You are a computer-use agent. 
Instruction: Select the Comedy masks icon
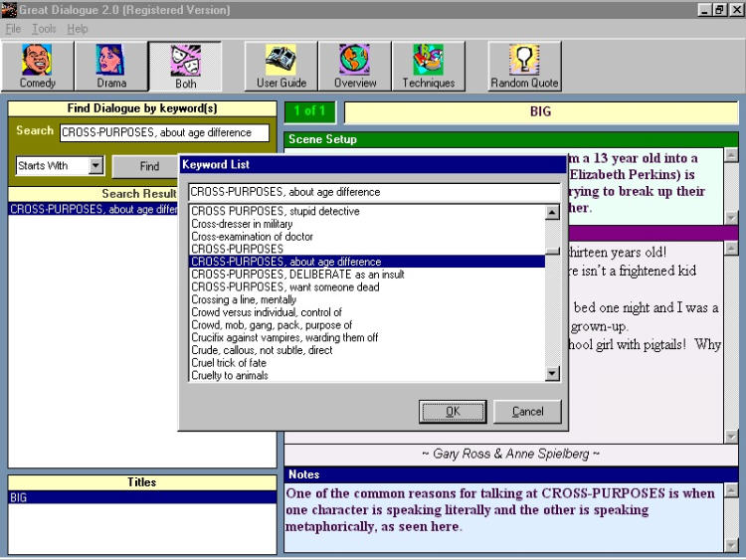pyautogui.click(x=38, y=66)
